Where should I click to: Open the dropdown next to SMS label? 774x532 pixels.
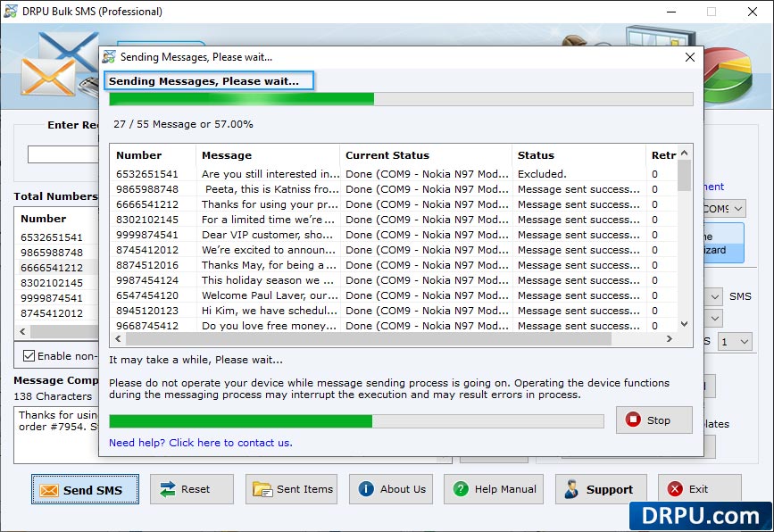tap(715, 296)
